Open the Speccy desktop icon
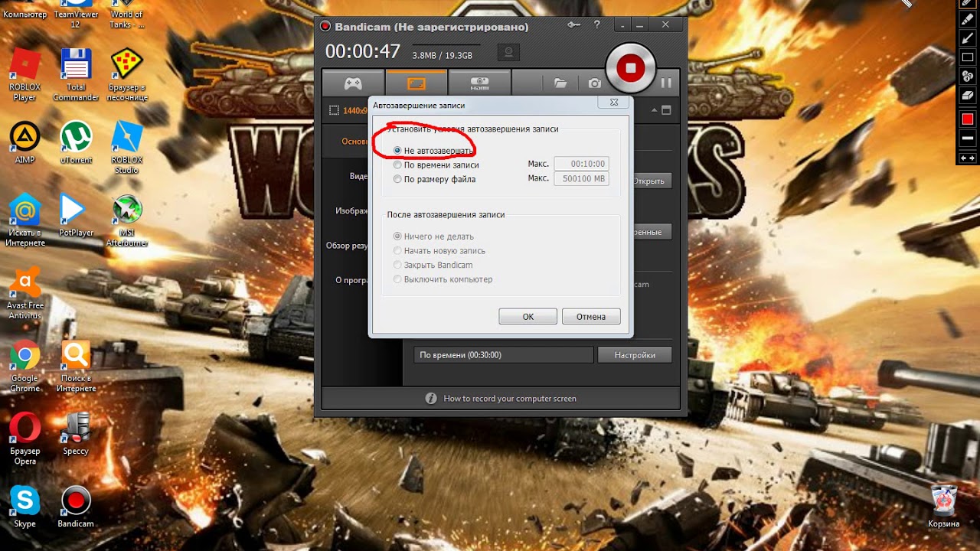The width and height of the screenshot is (980, 551). (76, 433)
